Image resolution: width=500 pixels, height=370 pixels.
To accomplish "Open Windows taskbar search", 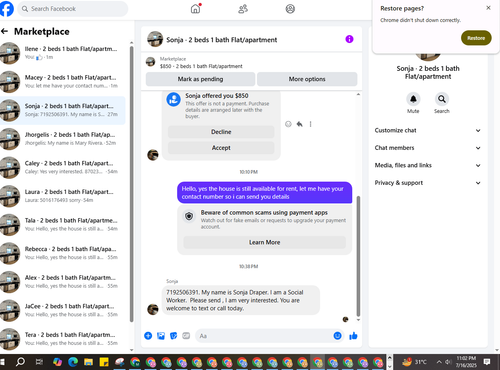I will 20,362.
